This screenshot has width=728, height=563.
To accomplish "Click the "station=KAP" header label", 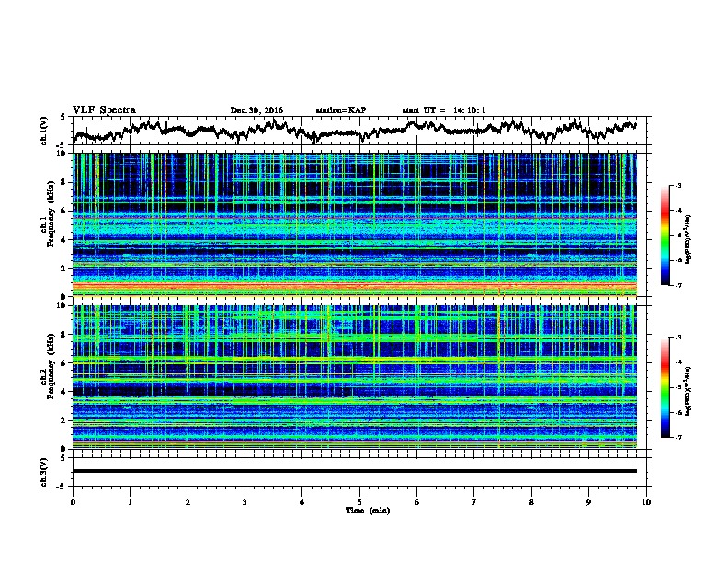I will pos(341,110).
